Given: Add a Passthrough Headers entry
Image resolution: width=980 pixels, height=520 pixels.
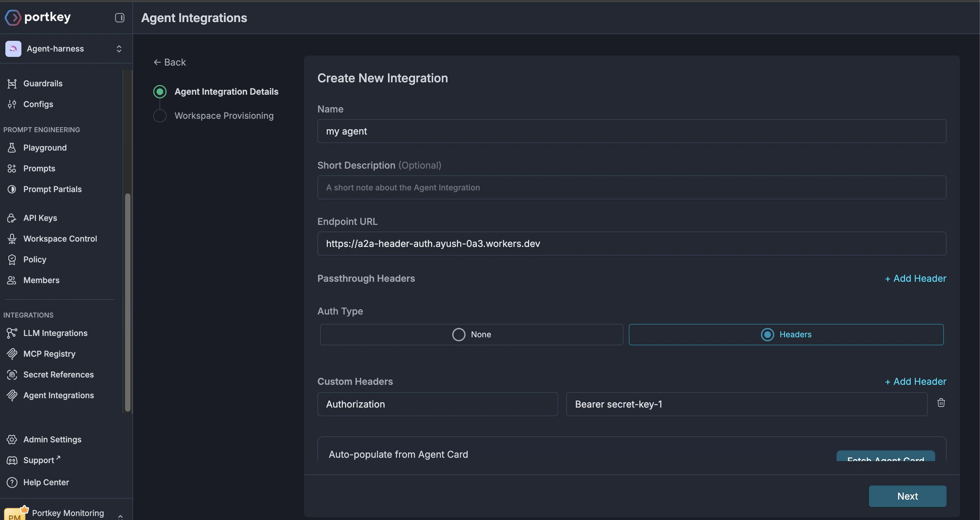Looking at the screenshot, I should [915, 279].
